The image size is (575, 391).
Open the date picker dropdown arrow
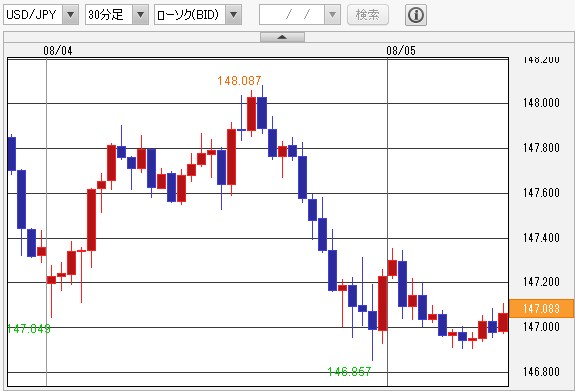(333, 15)
